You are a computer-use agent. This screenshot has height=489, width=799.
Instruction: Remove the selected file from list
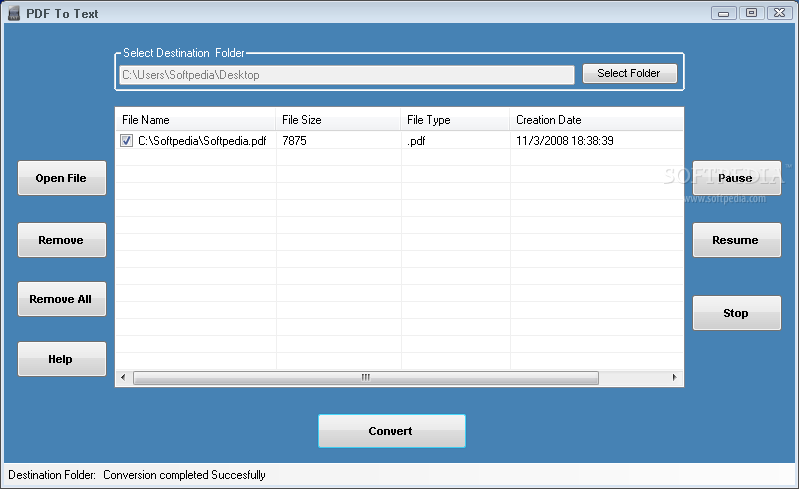(x=62, y=240)
